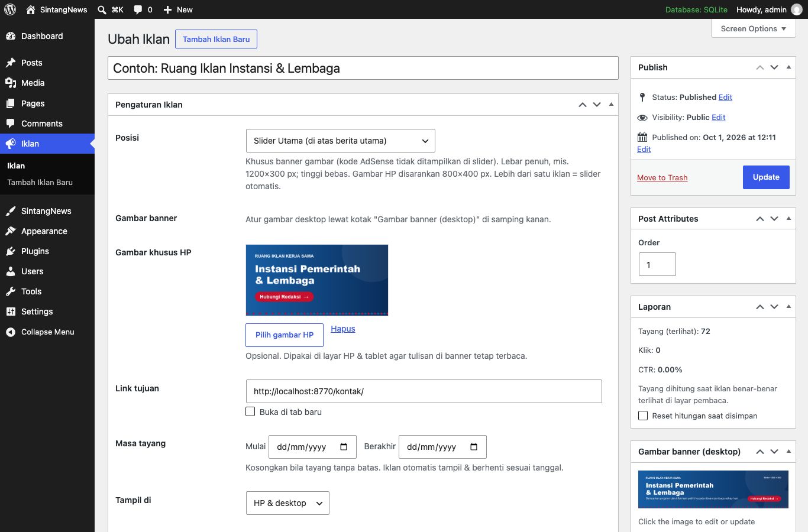
Task: Open the Pages menu
Action: (x=47, y=103)
